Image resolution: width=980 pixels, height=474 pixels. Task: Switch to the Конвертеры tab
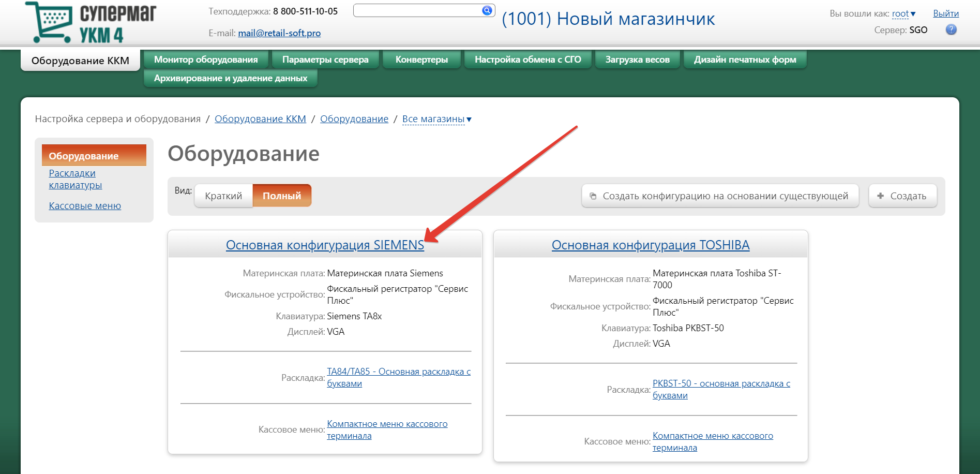[x=421, y=60]
